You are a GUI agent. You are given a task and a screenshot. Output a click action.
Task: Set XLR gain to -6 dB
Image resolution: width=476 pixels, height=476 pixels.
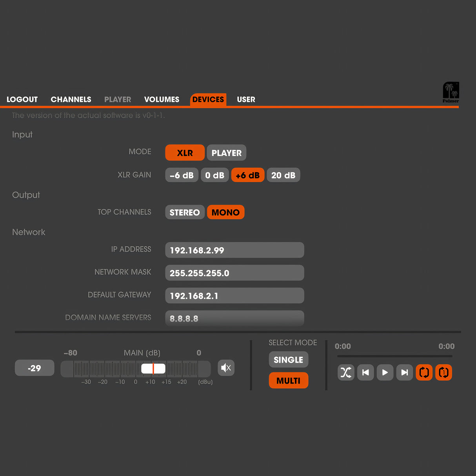pyautogui.click(x=182, y=175)
